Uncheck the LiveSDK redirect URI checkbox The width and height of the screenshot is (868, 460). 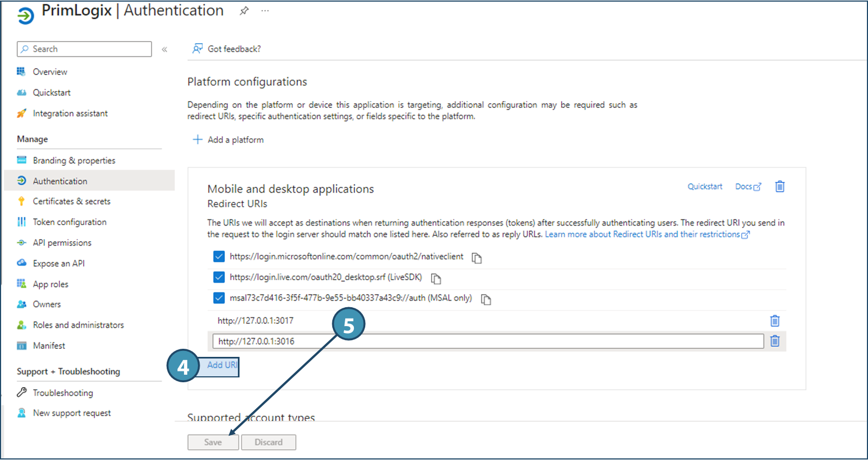219,278
